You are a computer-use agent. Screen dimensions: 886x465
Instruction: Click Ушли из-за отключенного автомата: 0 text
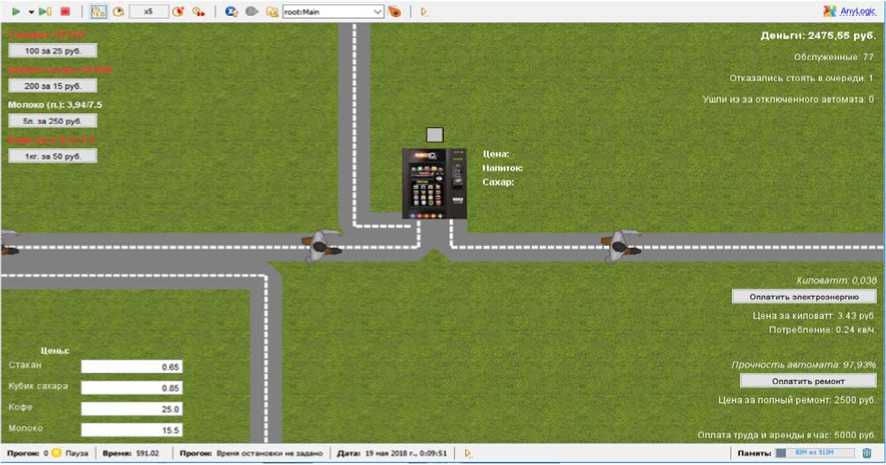click(x=788, y=99)
